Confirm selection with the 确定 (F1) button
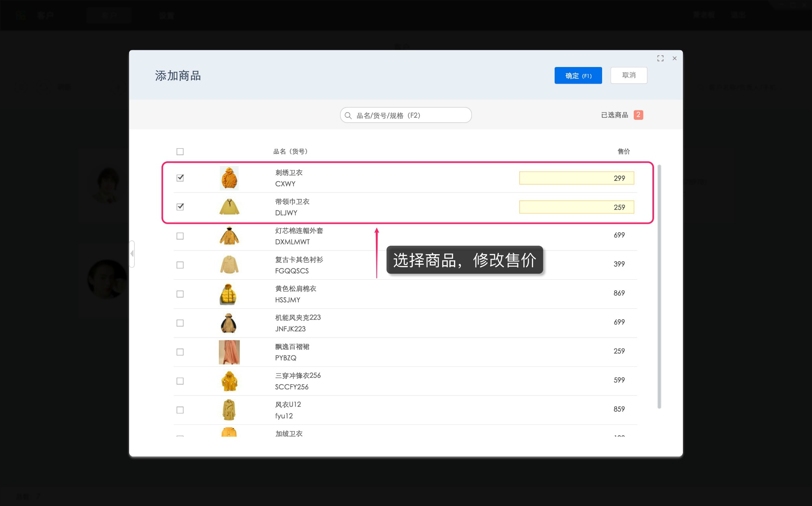 coord(578,75)
